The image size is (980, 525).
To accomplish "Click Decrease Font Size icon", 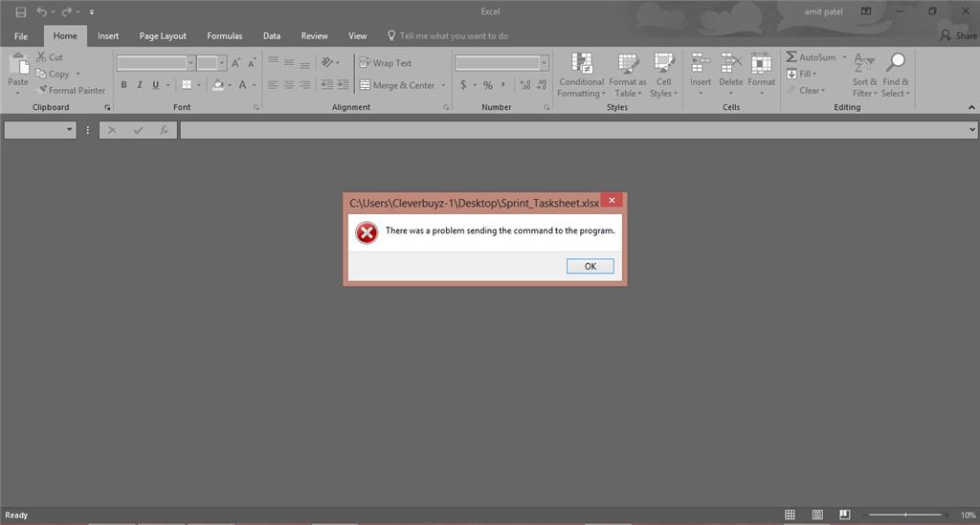I will tap(252, 63).
